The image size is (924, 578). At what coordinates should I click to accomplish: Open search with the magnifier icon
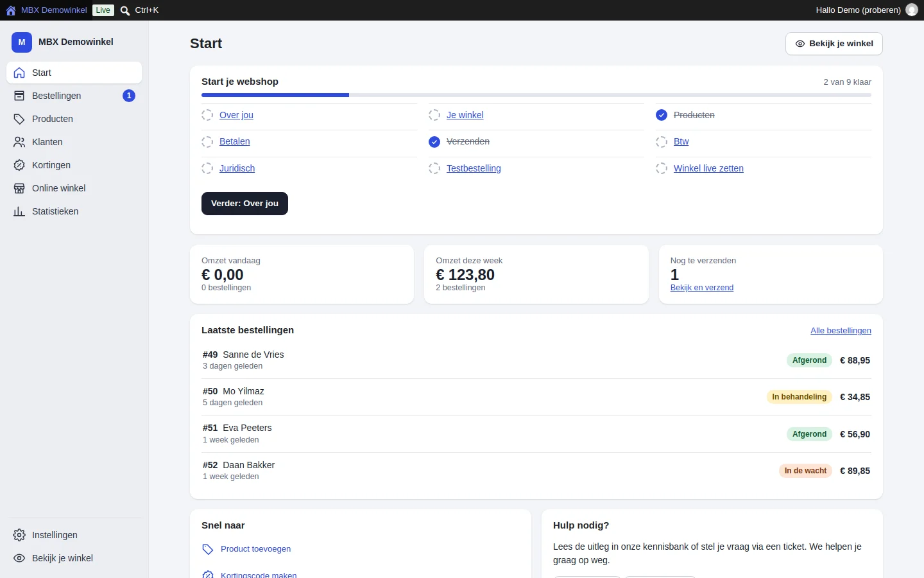tap(125, 10)
